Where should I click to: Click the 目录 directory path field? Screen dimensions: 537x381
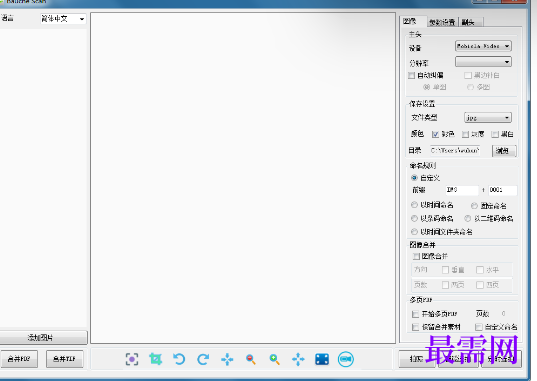tap(455, 150)
